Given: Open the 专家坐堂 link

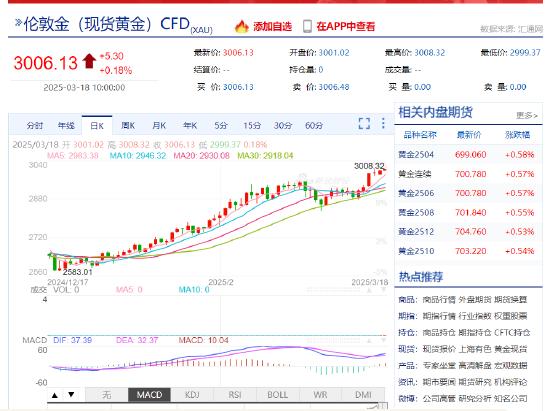Looking at the screenshot, I should (439, 366).
